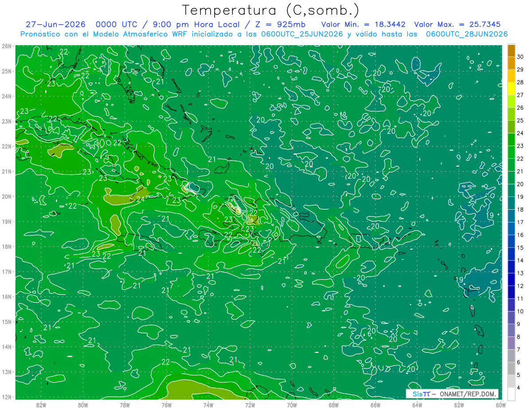
Task: Click latitude axis label 25N
Action: (x=6, y=71)
